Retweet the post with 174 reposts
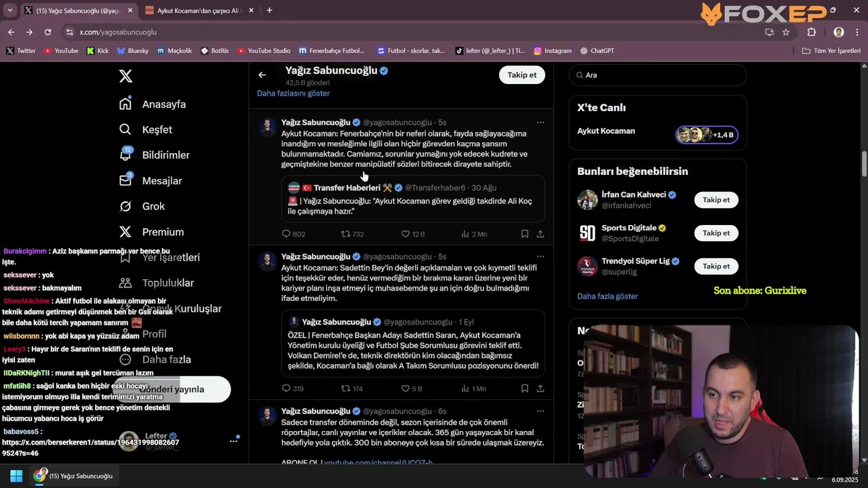 352,388
